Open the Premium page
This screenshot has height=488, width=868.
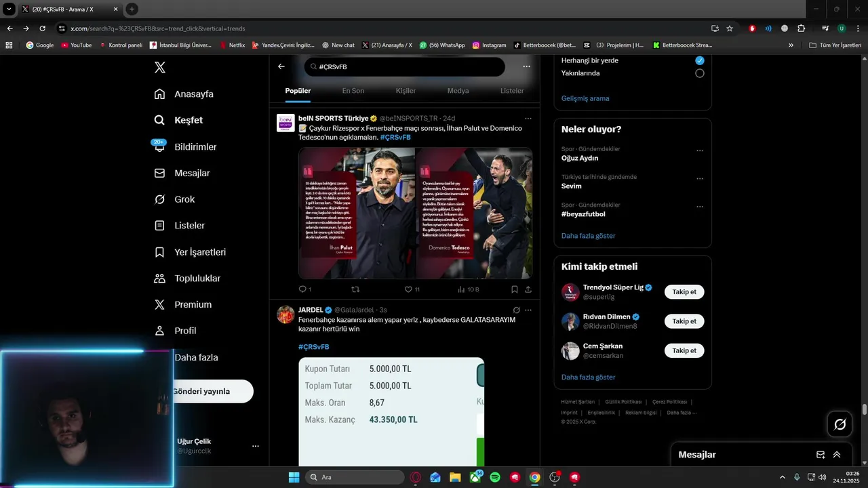point(182,304)
